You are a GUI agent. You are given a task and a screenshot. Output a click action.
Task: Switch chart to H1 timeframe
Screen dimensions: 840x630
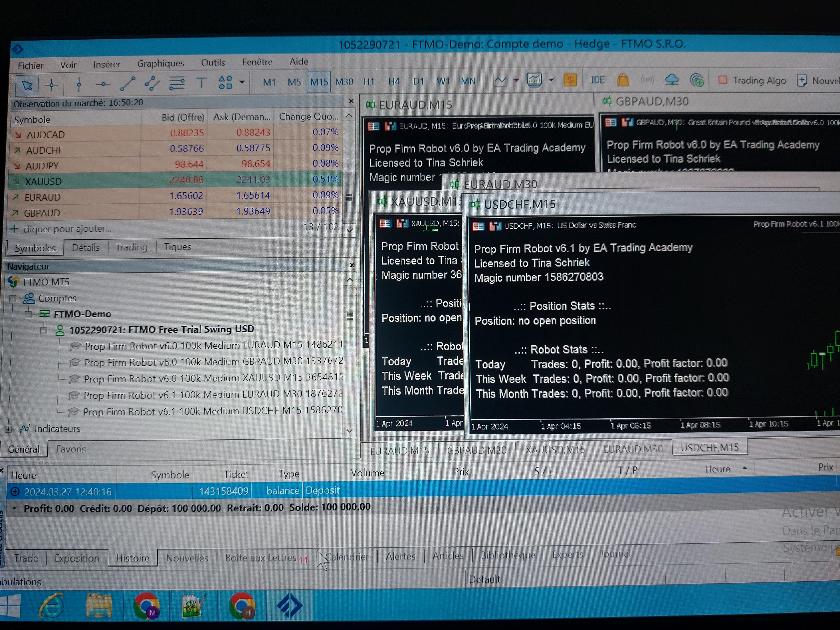pos(369,82)
